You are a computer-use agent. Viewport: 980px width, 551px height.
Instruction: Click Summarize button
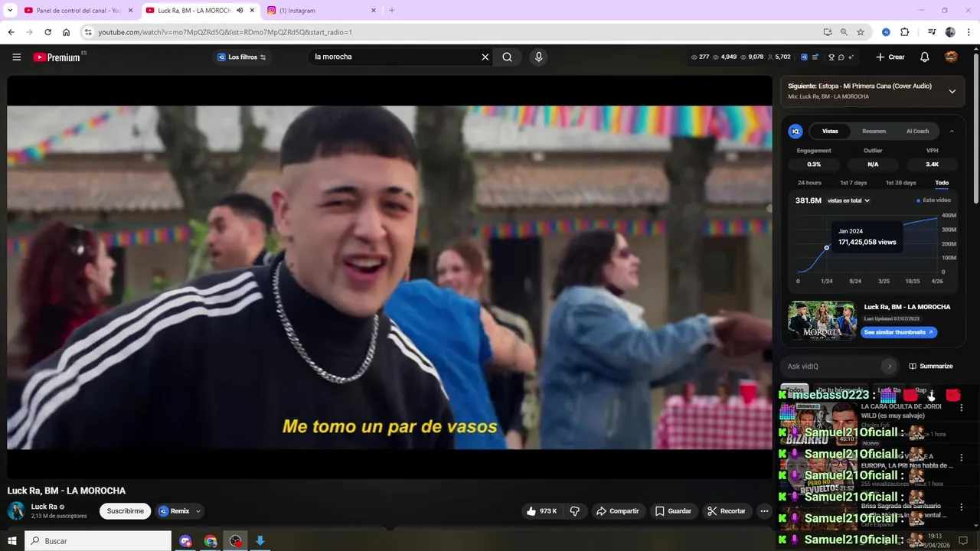930,366
